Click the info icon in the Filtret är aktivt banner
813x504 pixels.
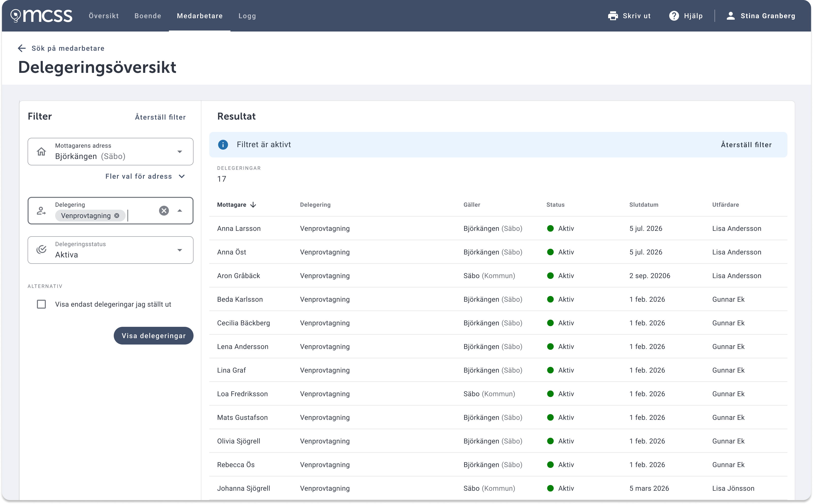223,145
